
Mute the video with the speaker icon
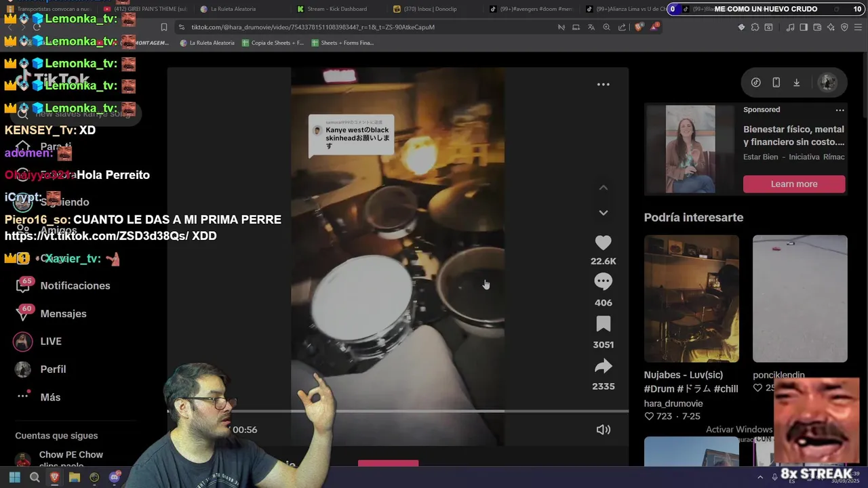603,430
